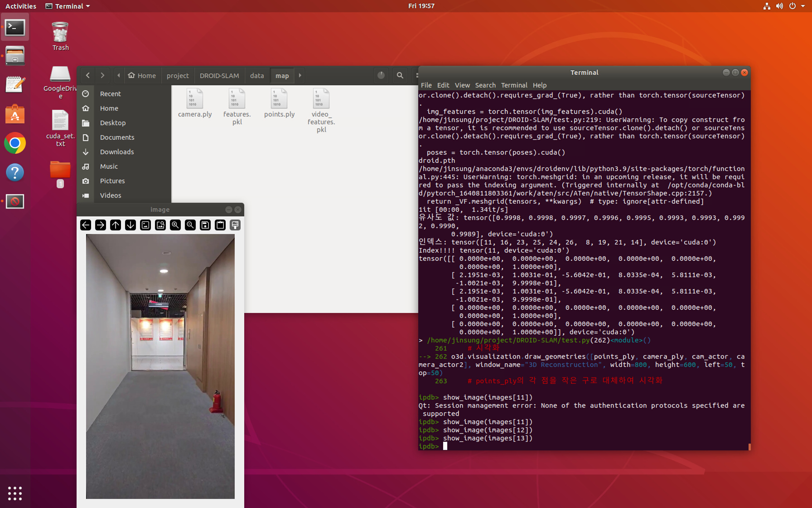Image resolution: width=812 pixels, height=508 pixels.
Task: Zoom out of the image
Action: [190, 225]
